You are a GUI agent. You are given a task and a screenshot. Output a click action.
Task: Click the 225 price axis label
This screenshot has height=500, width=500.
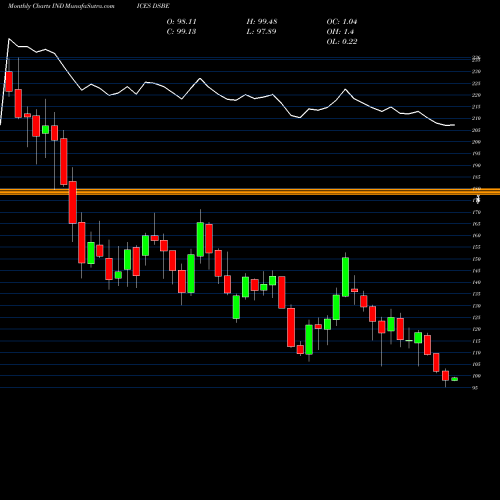(476, 83)
